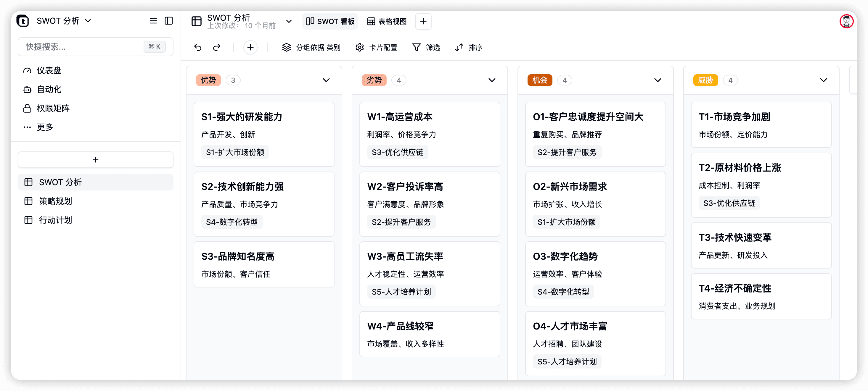
Task: Open card S3-品牌知名度高
Action: (264, 264)
